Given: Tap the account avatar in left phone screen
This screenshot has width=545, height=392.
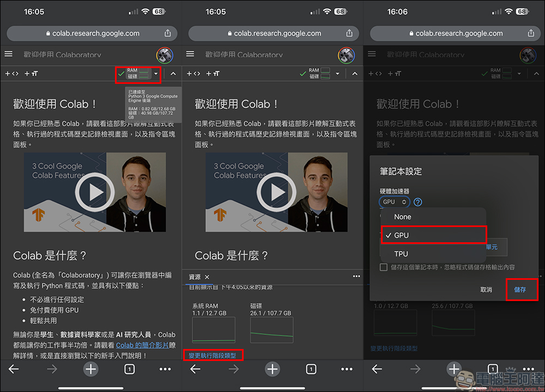Looking at the screenshot, I should tap(165, 55).
